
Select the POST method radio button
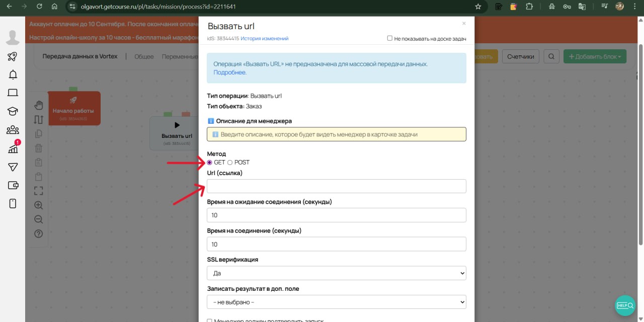[230, 163]
